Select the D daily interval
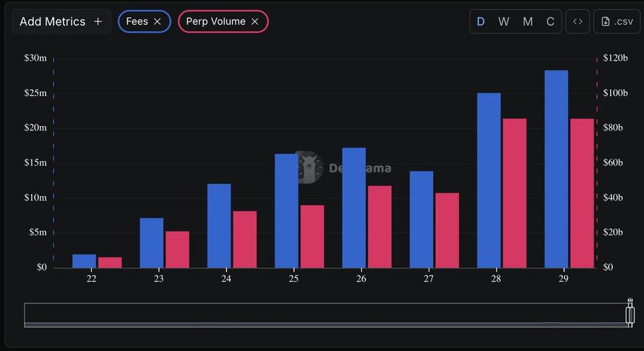Viewport: 644px width, 351px height. pos(481,21)
